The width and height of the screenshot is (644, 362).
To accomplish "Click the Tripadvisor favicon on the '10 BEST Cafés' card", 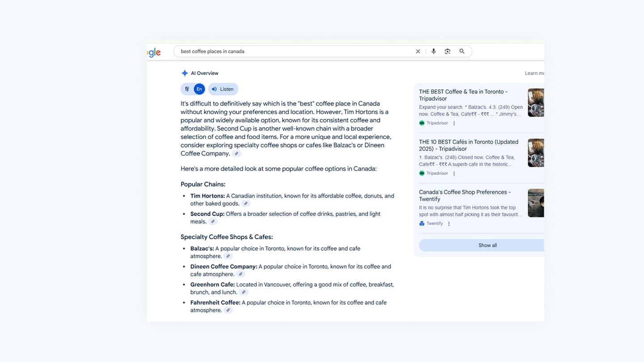I will point(422,173).
